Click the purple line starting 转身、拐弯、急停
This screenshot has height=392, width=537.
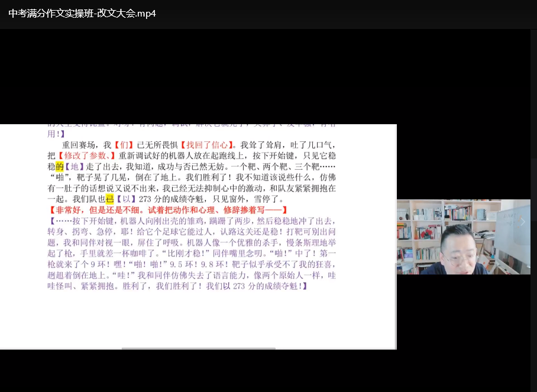click(x=192, y=232)
